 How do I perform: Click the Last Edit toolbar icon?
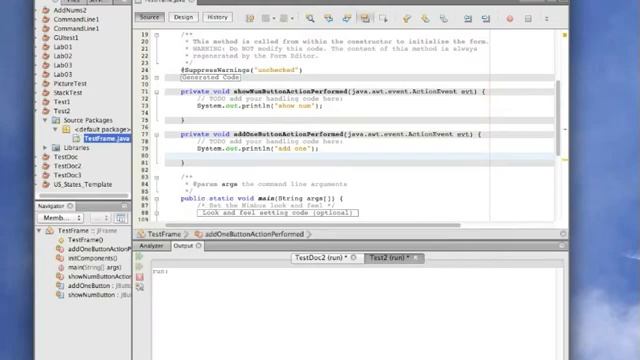(250, 18)
